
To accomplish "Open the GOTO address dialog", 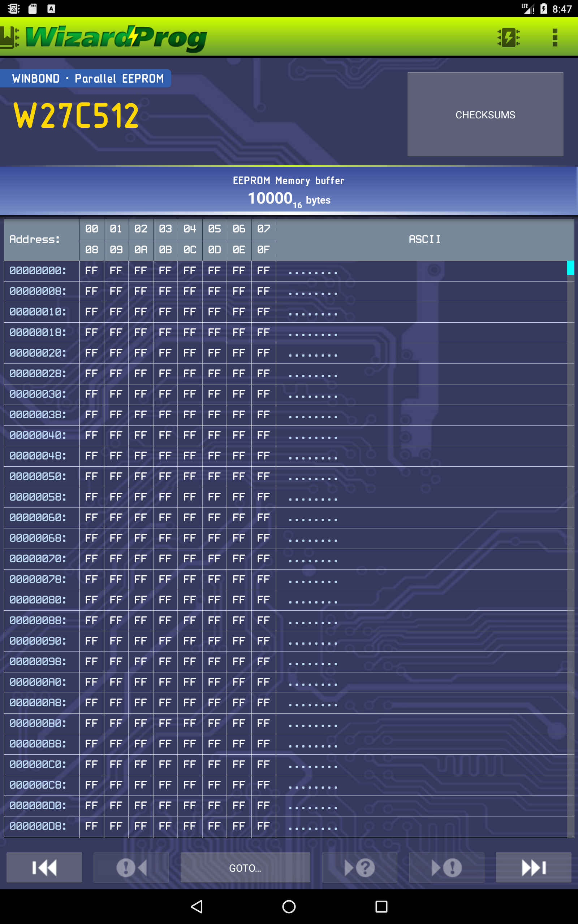I will [245, 867].
